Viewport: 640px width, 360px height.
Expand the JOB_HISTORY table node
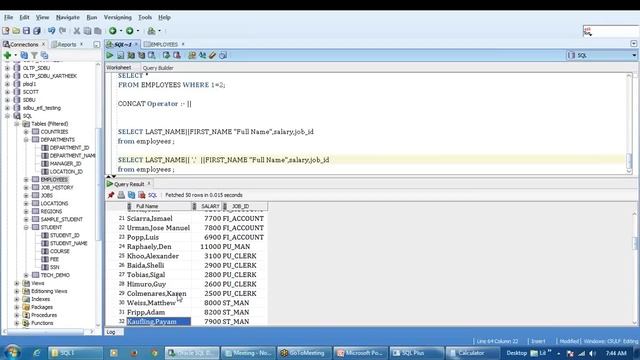[x=26, y=188]
